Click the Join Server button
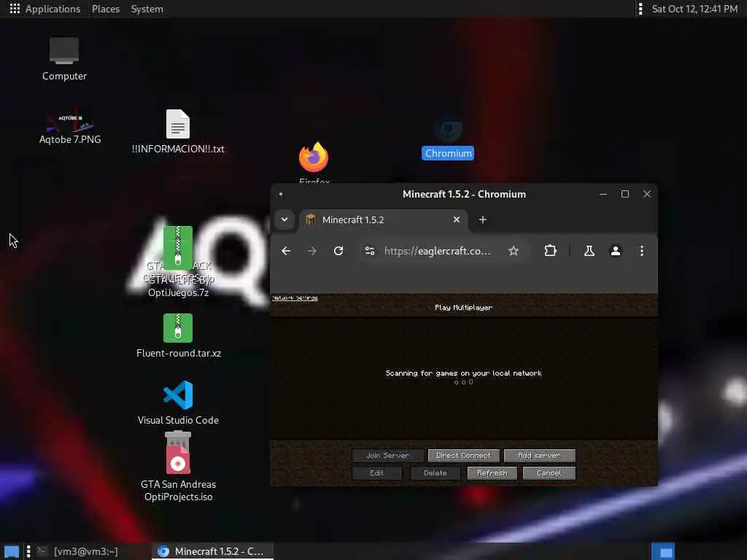 [x=388, y=456]
